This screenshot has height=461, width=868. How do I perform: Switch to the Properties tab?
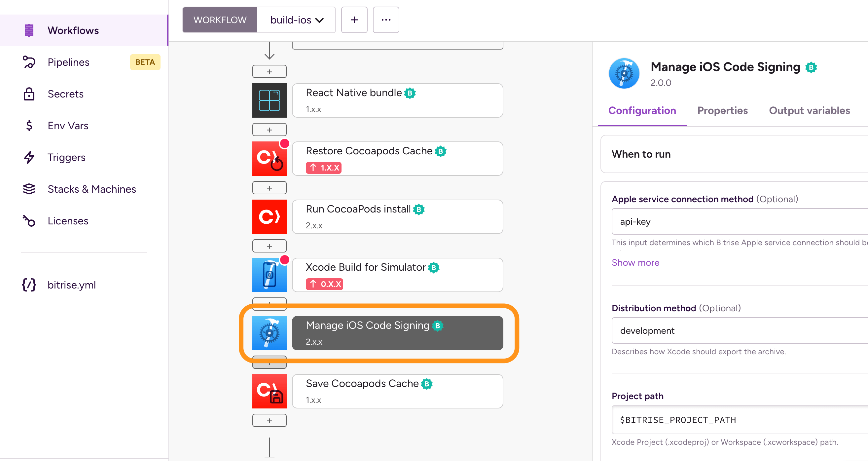coord(722,110)
